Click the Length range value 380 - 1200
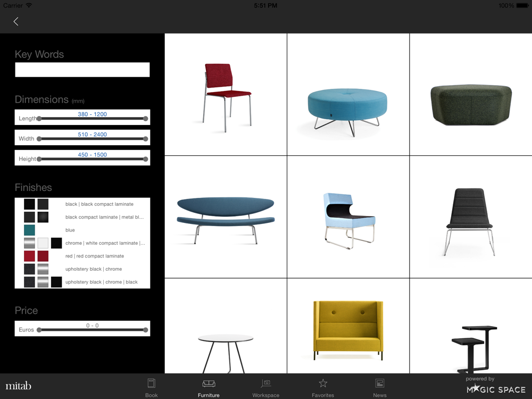The width and height of the screenshot is (532, 399). coord(92,114)
